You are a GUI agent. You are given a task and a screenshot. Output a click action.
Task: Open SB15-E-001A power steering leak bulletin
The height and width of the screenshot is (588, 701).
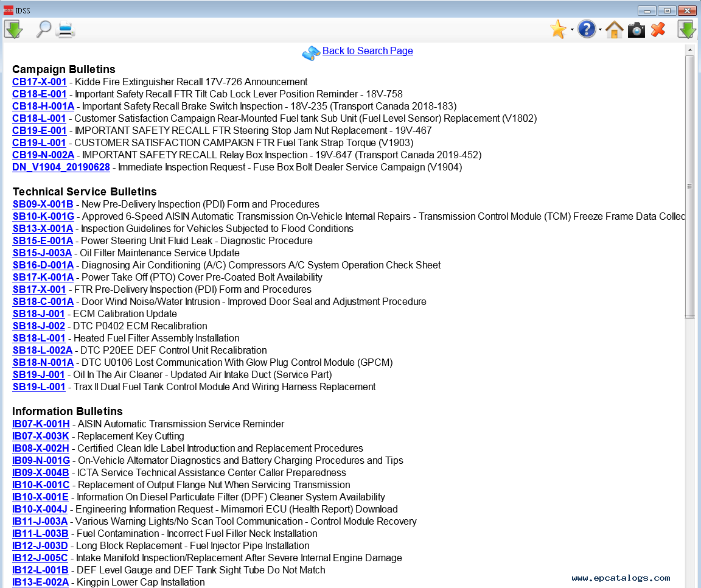pos(43,240)
